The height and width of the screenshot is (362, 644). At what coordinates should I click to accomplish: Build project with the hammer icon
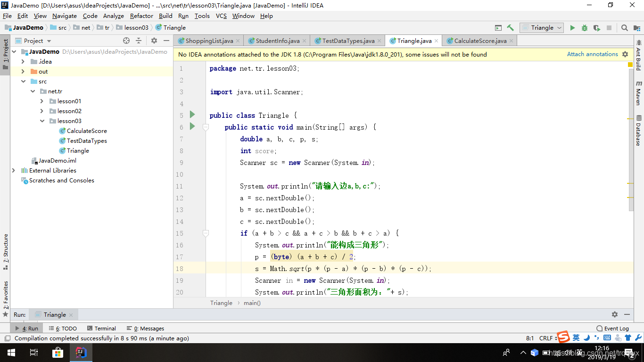pos(511,28)
